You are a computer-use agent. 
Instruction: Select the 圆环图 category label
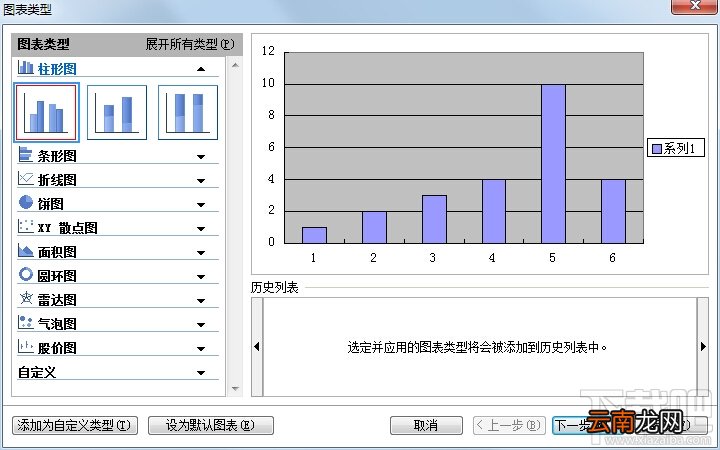coord(57,276)
